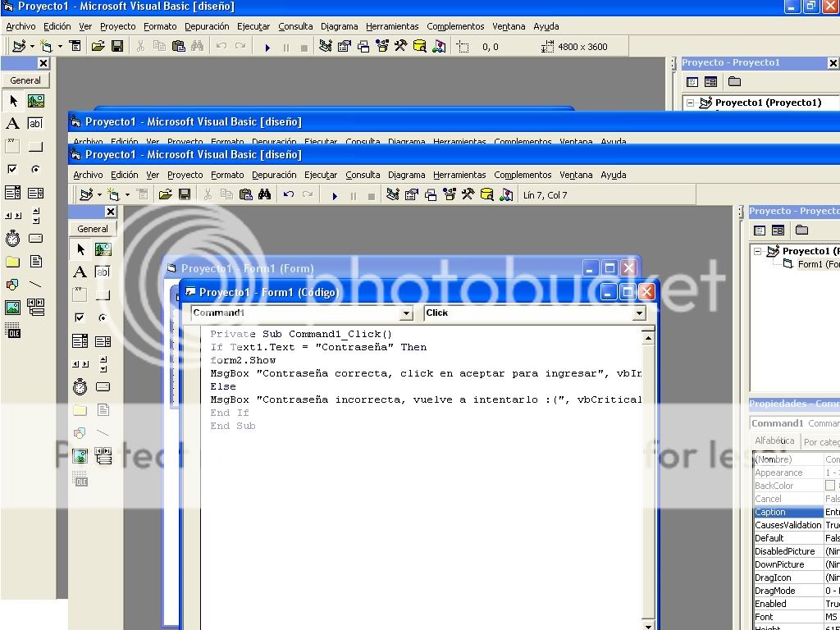Pick the Shape tool in the rearmost toolbox

click(x=12, y=285)
